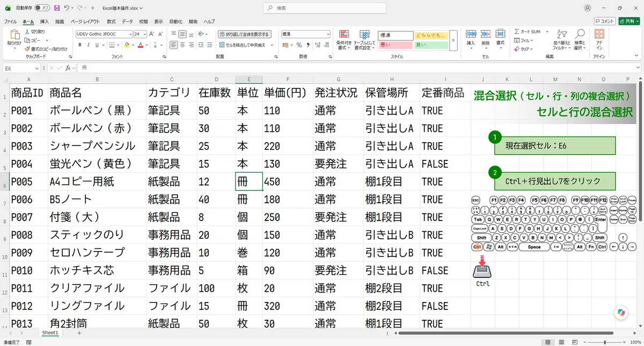
Task: Apply red font color A
Action: pos(140,45)
